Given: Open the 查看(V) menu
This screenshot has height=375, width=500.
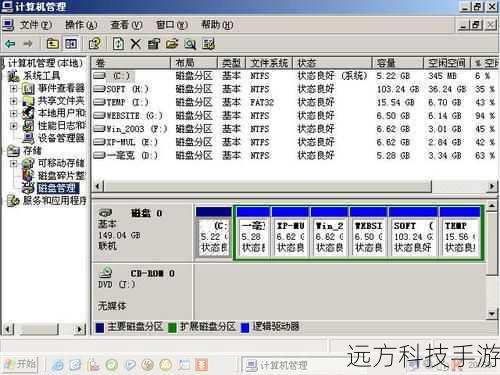Looking at the screenshot, I should [x=126, y=25].
